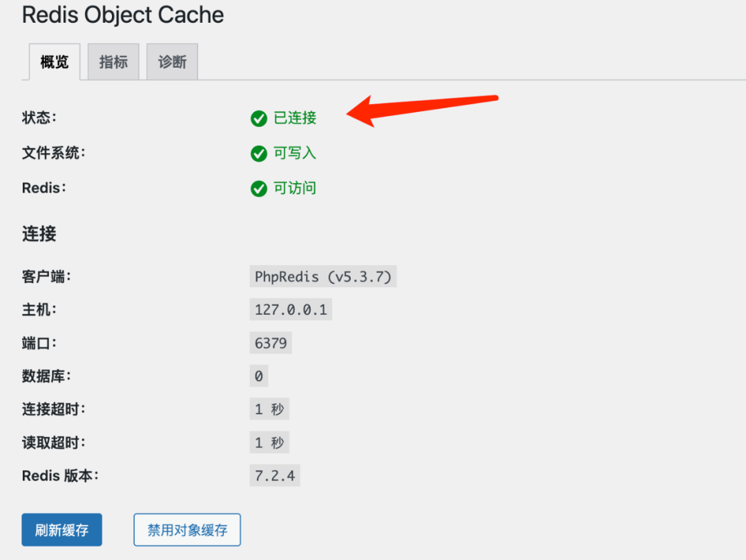The image size is (746, 560).
Task: Click the 读取超时 value 1 秒
Action: (x=269, y=443)
